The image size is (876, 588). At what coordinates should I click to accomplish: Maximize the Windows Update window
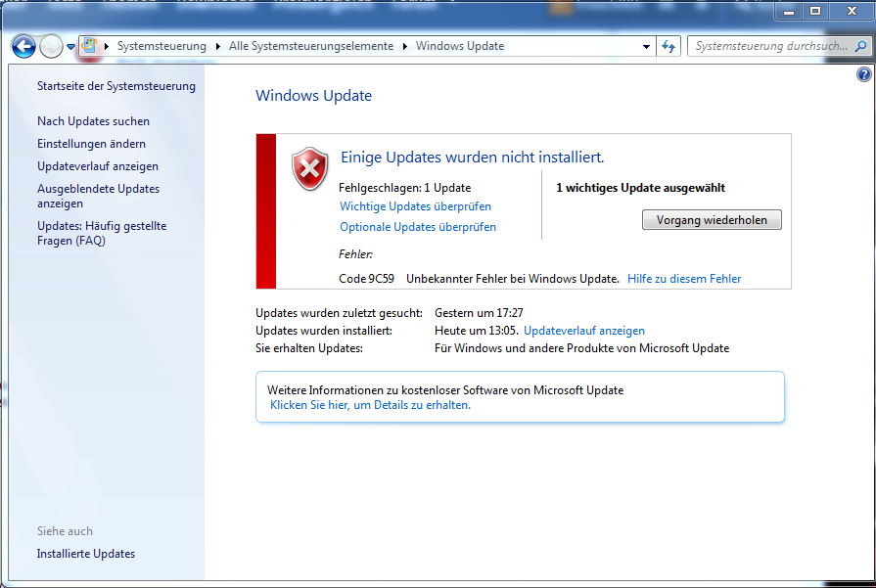click(815, 11)
